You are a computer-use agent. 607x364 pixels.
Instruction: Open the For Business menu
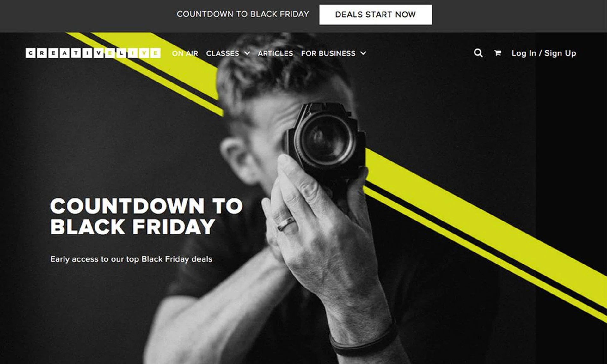(x=328, y=53)
